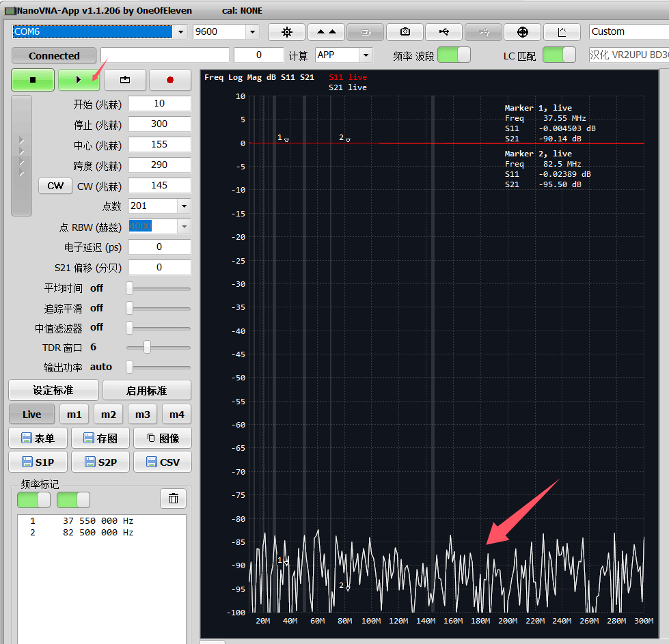This screenshot has width=669, height=644.
Task: Click the 平均时间 slider
Action: click(159, 289)
